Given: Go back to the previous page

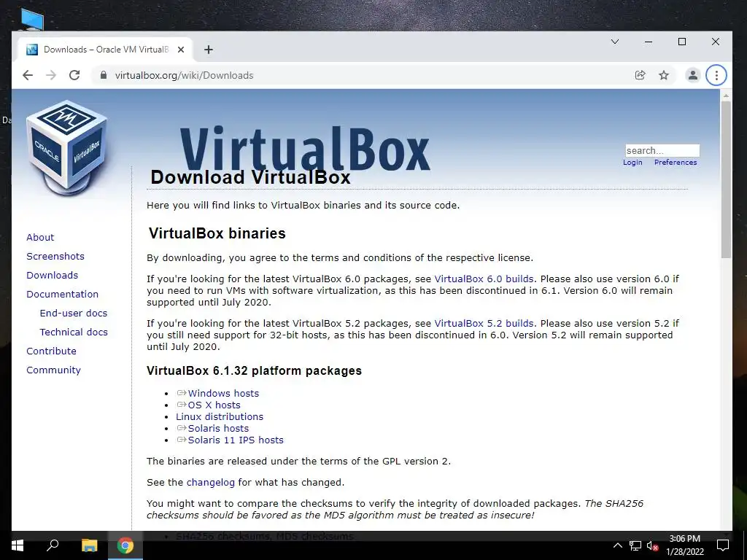Looking at the screenshot, I should tap(28, 75).
